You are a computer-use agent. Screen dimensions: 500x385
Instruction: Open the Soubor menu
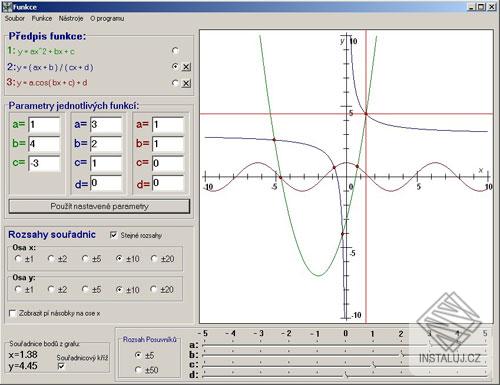[15, 18]
